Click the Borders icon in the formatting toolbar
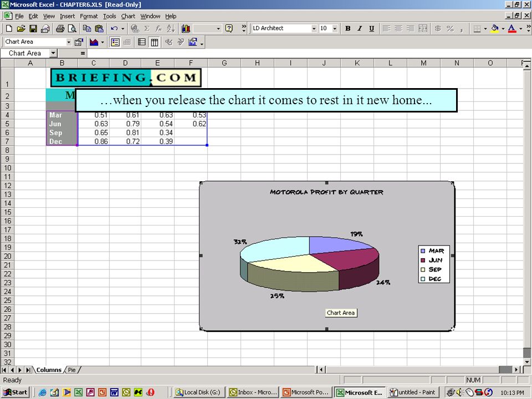 [x=477, y=28]
